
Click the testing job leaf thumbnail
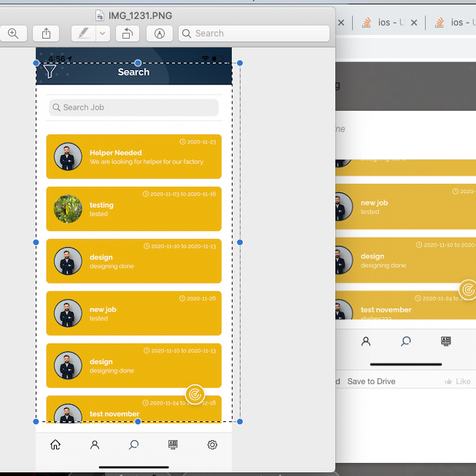[68, 209]
